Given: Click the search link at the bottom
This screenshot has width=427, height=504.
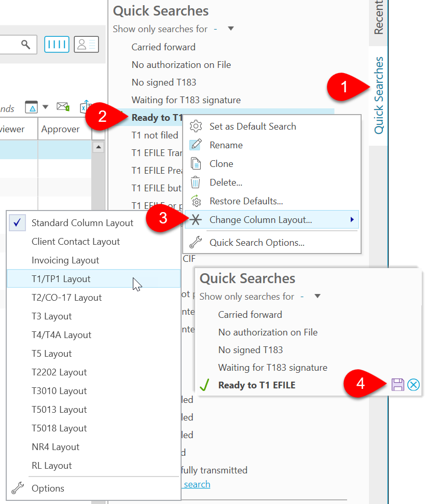Looking at the screenshot, I should coord(197,484).
